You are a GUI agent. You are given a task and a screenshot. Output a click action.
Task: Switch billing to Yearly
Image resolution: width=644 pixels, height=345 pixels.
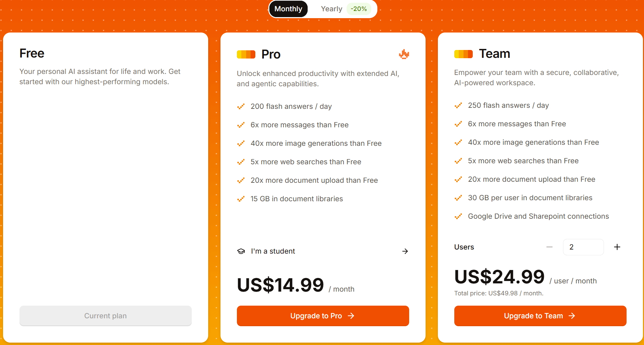(x=332, y=9)
